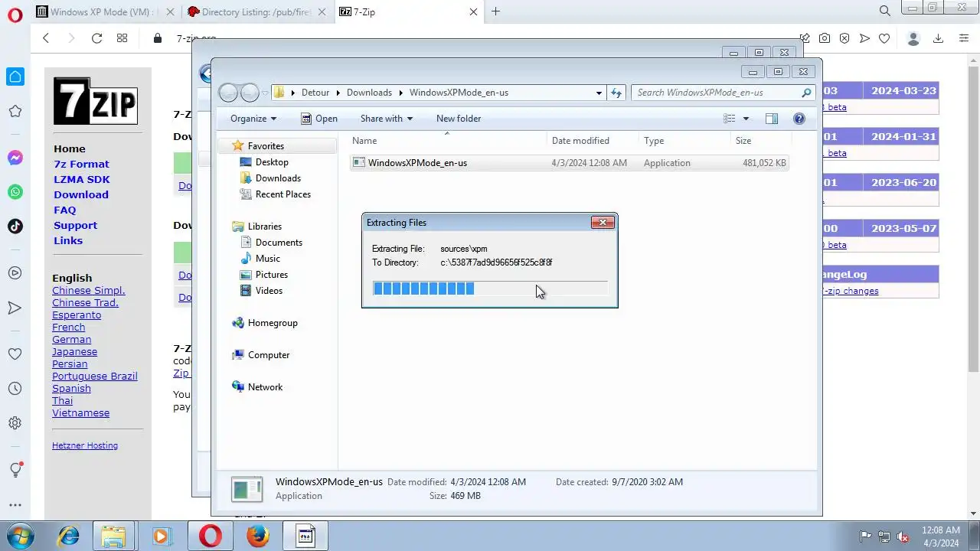Open Opera downloads arrow icon
Image resolution: width=980 pixels, height=551 pixels.
(938, 38)
